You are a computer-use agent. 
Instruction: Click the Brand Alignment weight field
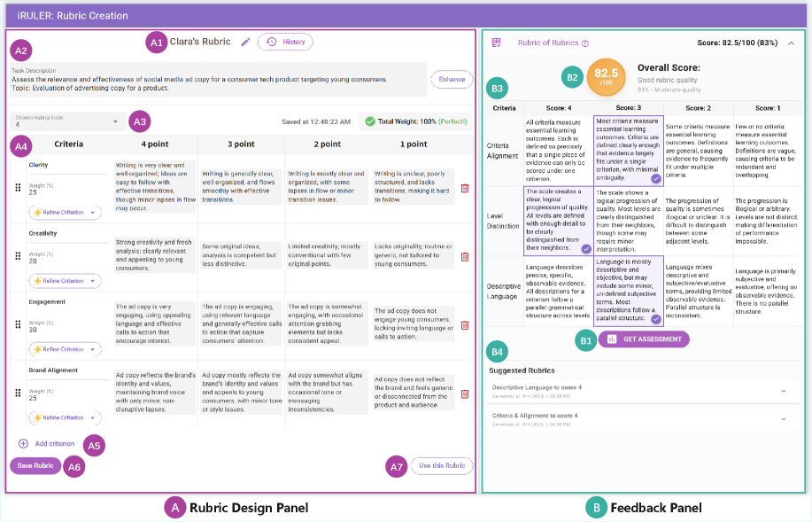pos(67,395)
